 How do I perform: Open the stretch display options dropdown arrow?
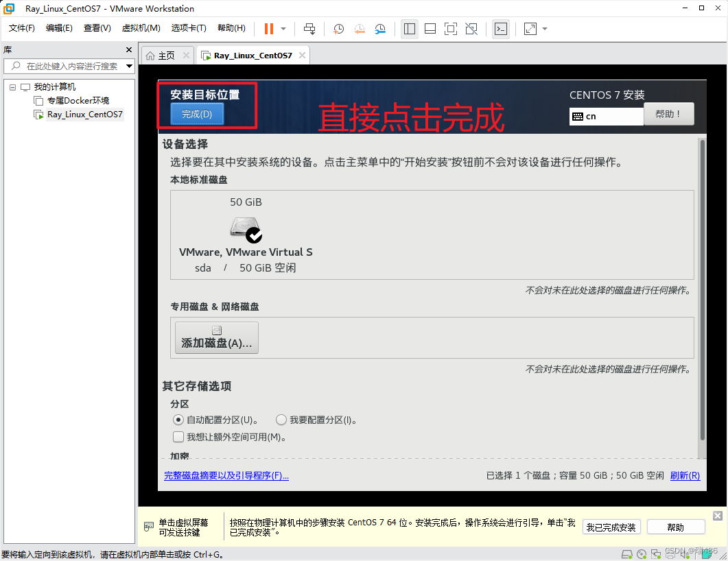point(545,29)
